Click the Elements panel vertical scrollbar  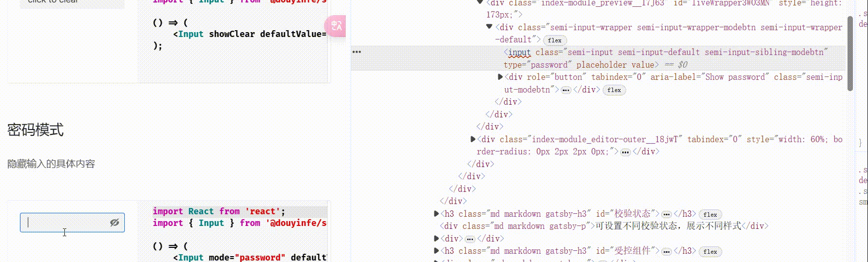850,54
